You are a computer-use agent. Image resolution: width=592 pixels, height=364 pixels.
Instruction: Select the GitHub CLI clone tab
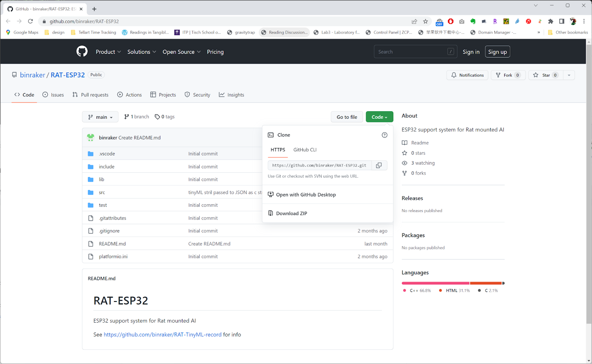pyautogui.click(x=305, y=150)
